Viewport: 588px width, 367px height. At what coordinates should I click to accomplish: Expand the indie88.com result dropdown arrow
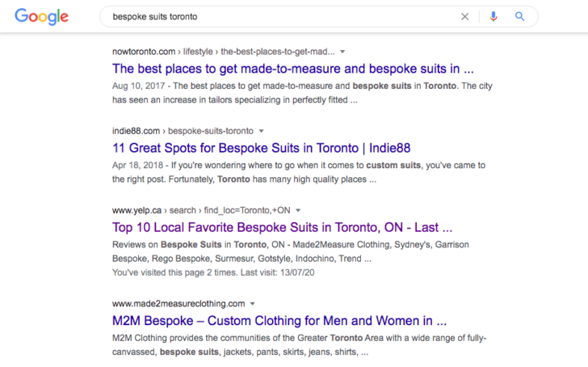coord(262,131)
